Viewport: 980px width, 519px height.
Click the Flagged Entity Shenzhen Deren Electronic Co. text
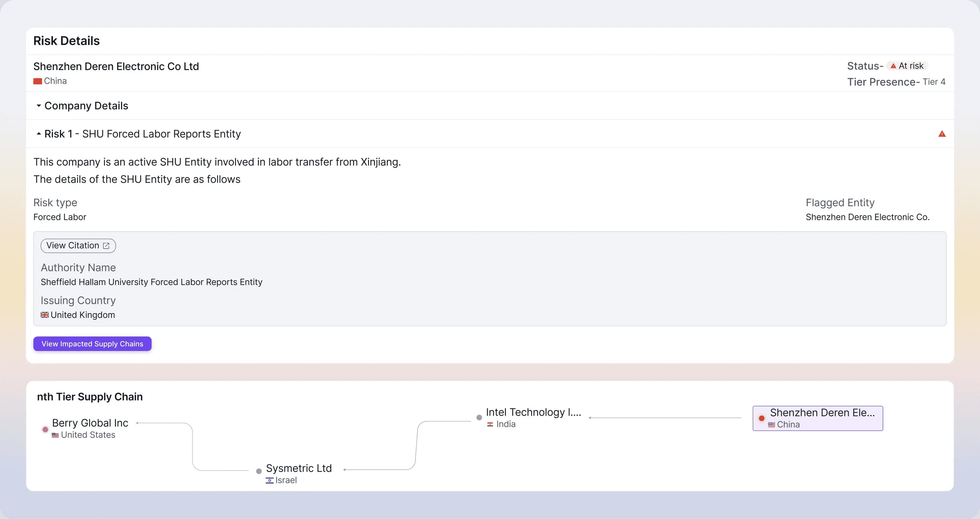(867, 217)
